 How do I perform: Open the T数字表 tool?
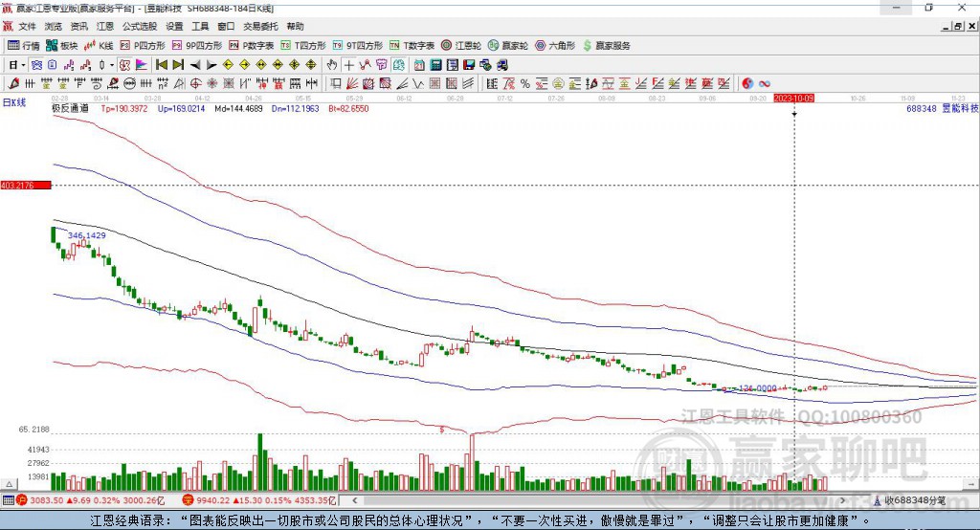click(x=412, y=46)
